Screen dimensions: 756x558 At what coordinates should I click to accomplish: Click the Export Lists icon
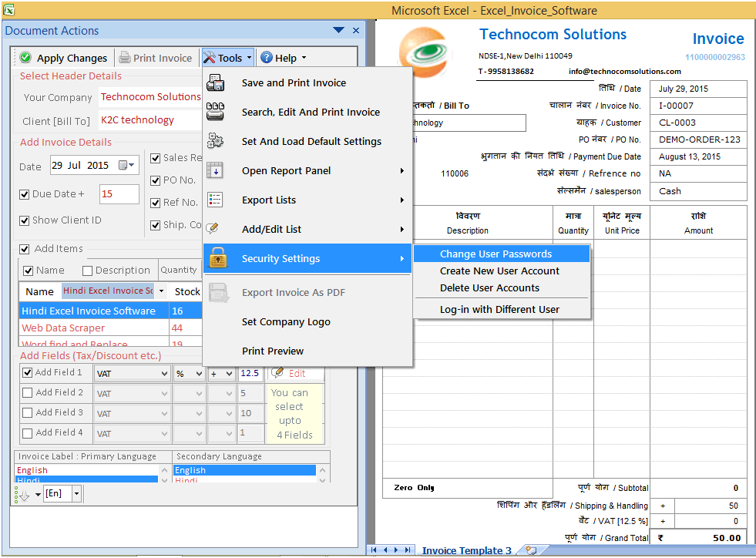click(214, 200)
